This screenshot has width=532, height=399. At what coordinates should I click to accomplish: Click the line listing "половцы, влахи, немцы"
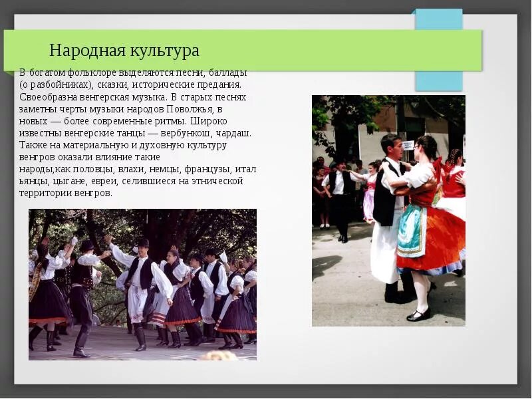coord(138,169)
